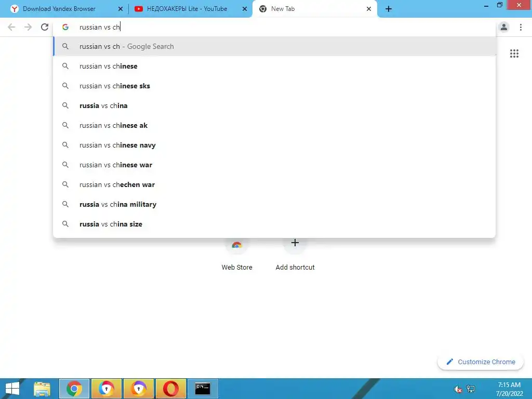Click the Google Chrome taskbar icon
Viewport: 532px width, 399px height.
(74, 389)
